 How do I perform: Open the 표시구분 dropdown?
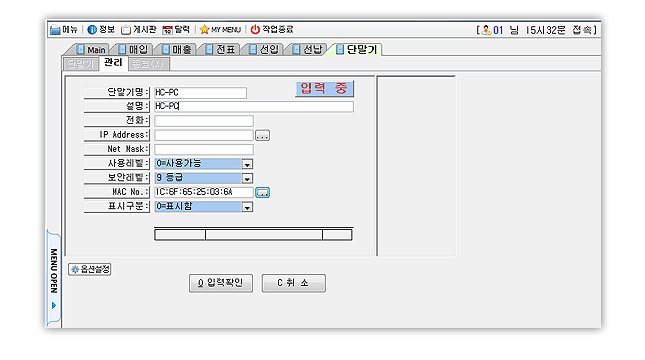(x=247, y=207)
